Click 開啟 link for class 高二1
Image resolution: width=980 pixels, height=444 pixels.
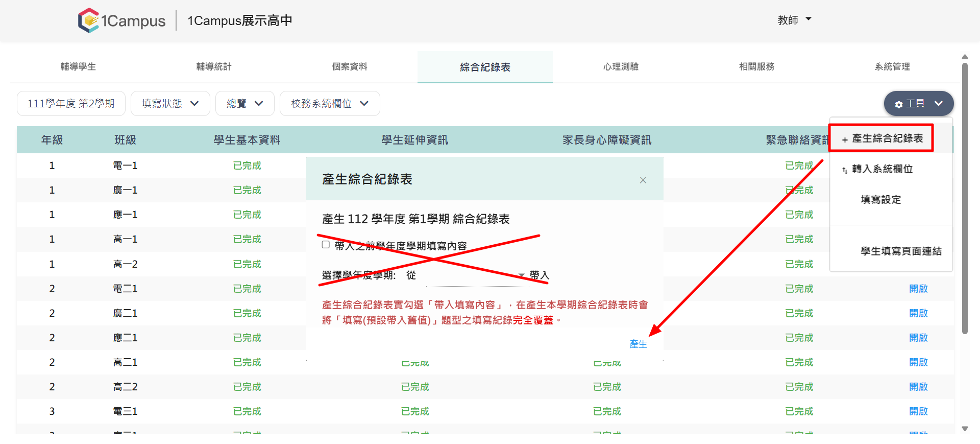918,362
